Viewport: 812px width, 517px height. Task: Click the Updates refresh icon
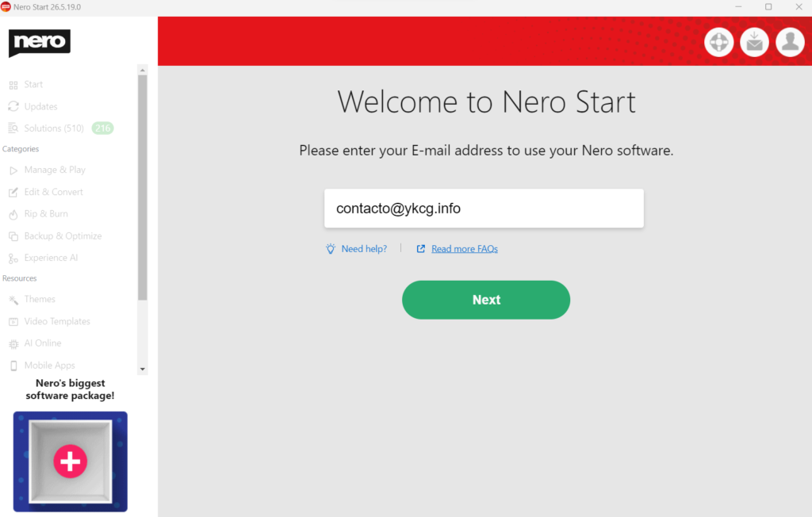coord(13,107)
